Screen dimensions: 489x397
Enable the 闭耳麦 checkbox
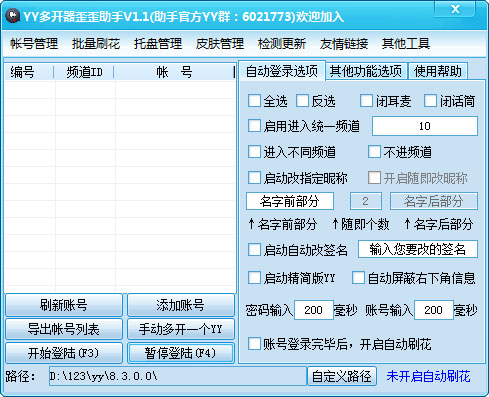366,101
